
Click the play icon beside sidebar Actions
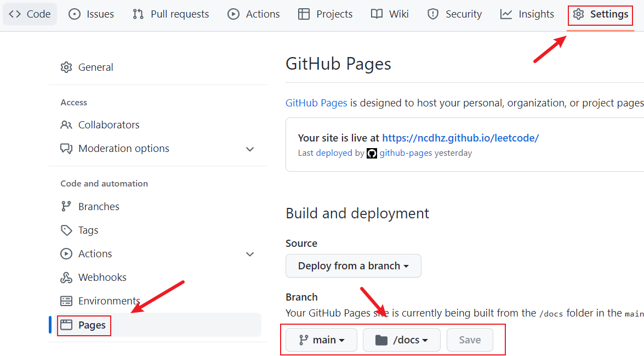coord(66,253)
